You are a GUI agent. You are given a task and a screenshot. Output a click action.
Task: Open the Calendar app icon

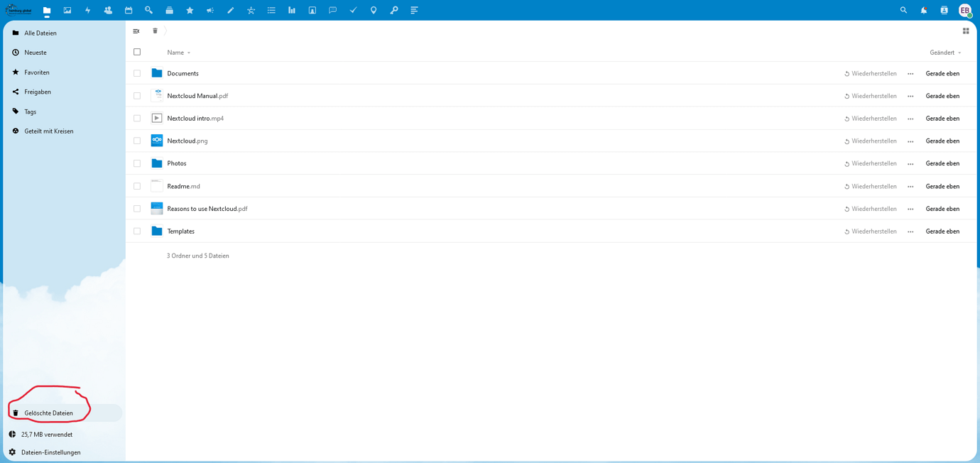tap(129, 10)
